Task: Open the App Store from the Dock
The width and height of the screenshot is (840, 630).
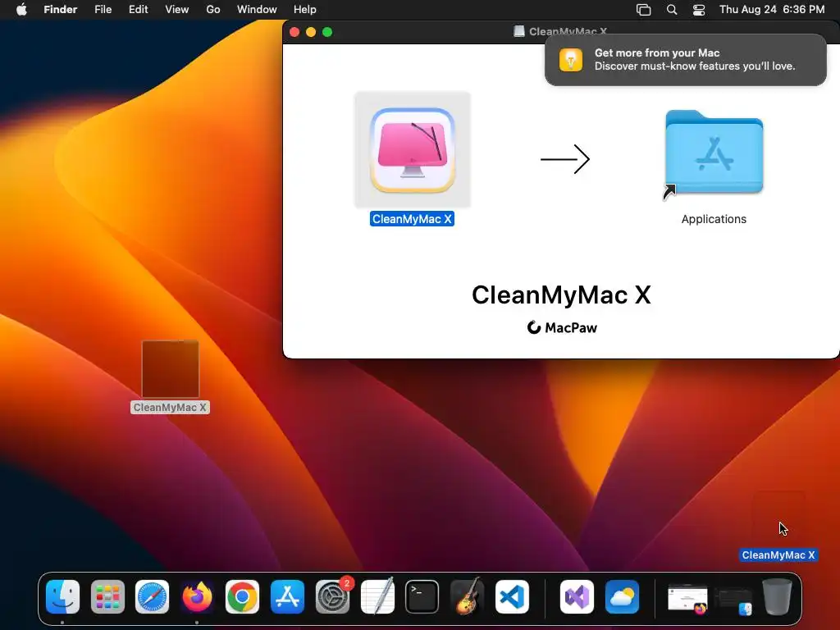Action: pos(287,597)
